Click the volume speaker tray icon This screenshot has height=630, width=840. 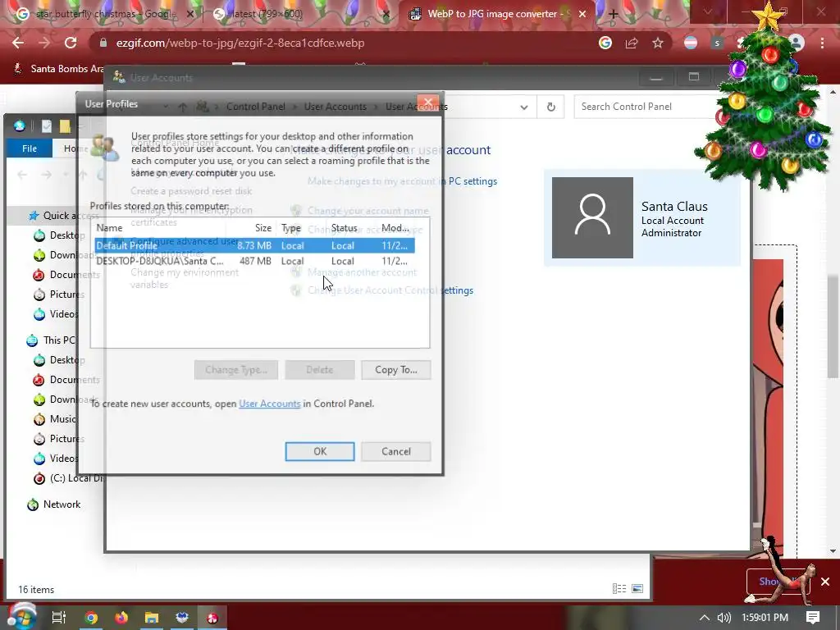724,618
